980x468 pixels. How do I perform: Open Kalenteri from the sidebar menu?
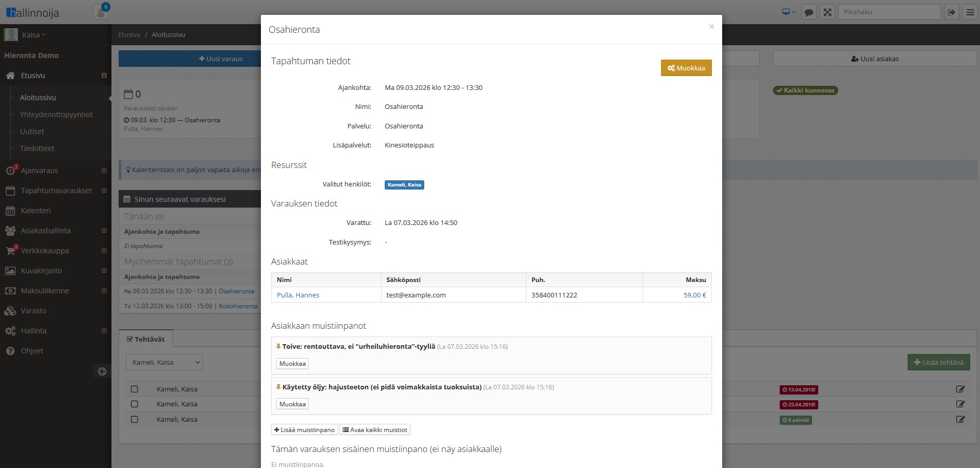(36, 211)
